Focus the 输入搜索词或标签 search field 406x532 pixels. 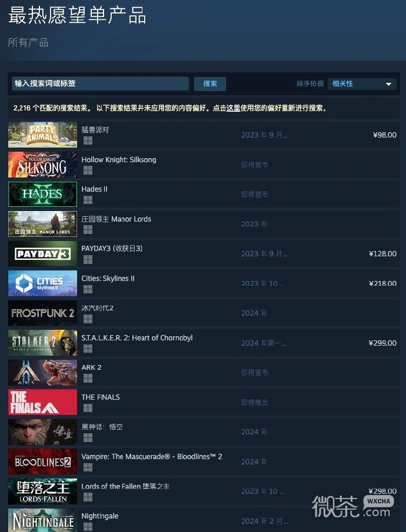(x=100, y=83)
